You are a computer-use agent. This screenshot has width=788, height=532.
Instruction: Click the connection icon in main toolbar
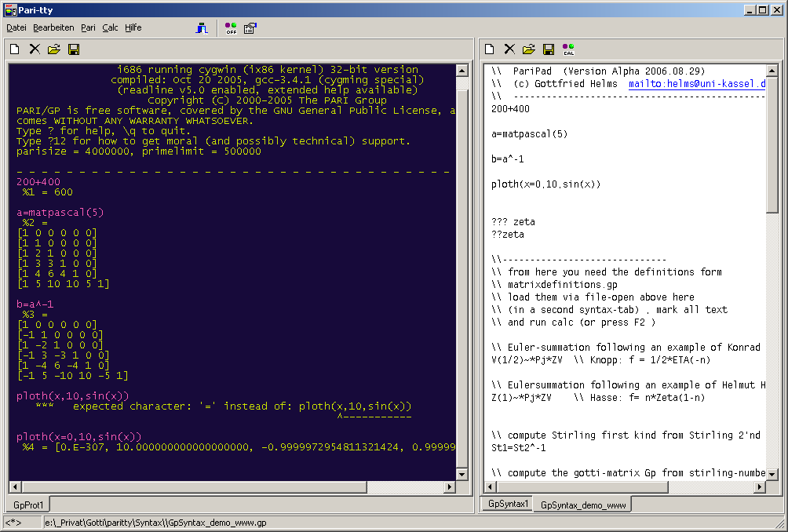coord(202,28)
